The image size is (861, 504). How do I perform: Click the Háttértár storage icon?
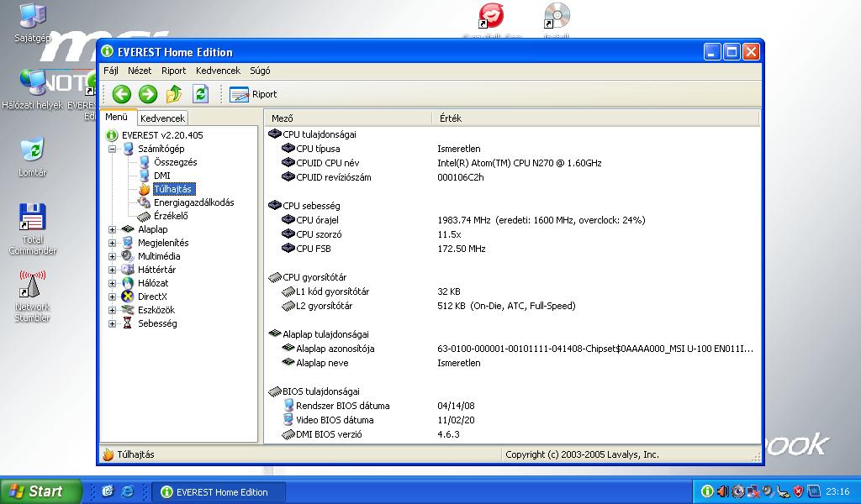pyautogui.click(x=128, y=270)
